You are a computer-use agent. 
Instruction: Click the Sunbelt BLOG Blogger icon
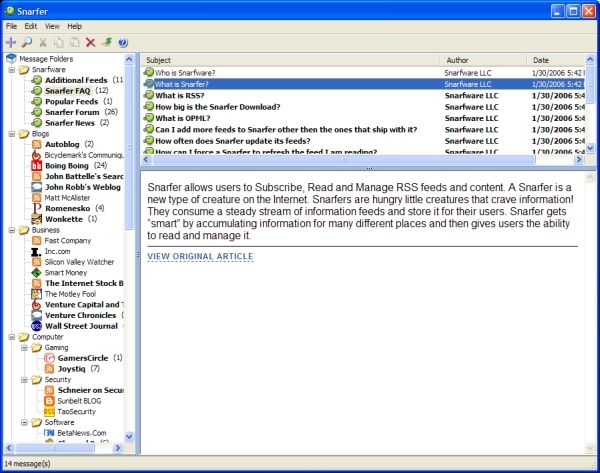(x=49, y=401)
